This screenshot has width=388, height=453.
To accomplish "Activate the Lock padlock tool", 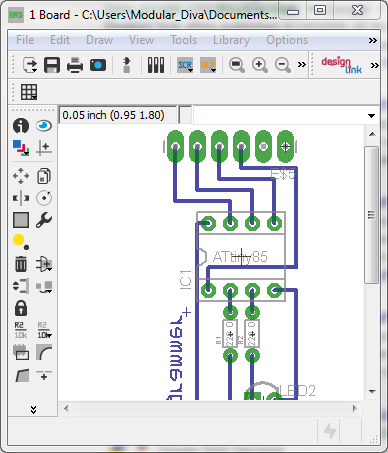I will click(x=21, y=308).
